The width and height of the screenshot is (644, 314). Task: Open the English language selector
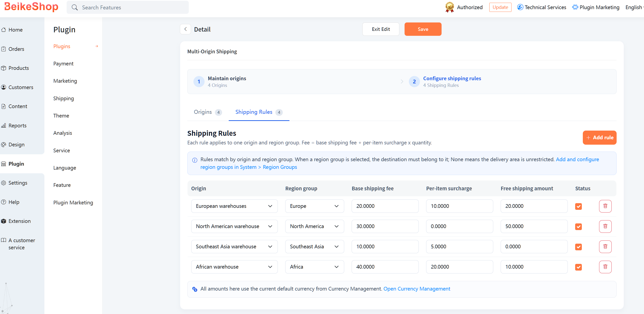[634, 7]
